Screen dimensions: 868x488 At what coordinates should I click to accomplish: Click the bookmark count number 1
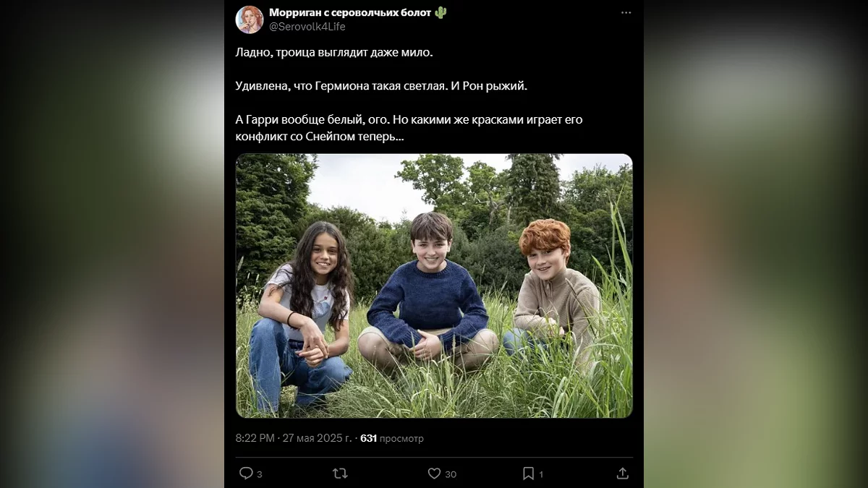(x=540, y=474)
